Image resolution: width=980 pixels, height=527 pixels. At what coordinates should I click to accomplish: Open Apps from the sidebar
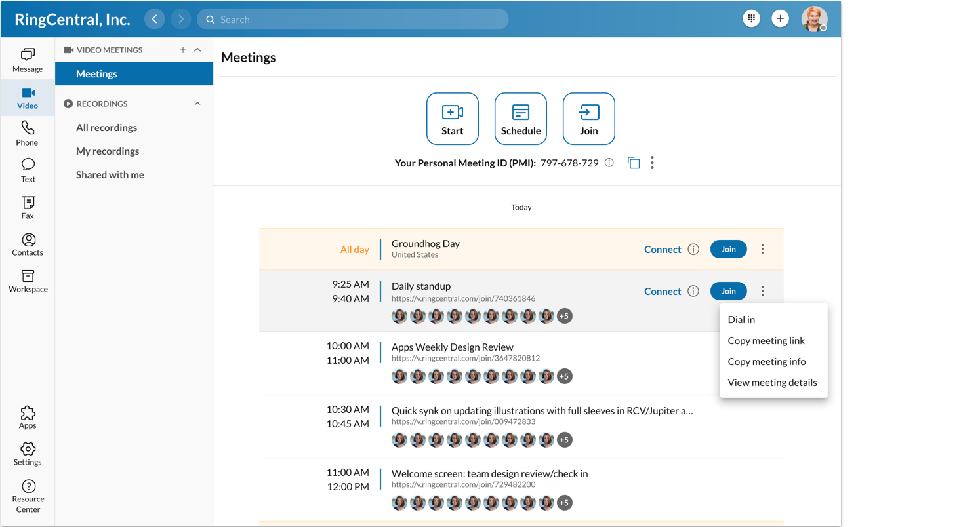(28, 417)
